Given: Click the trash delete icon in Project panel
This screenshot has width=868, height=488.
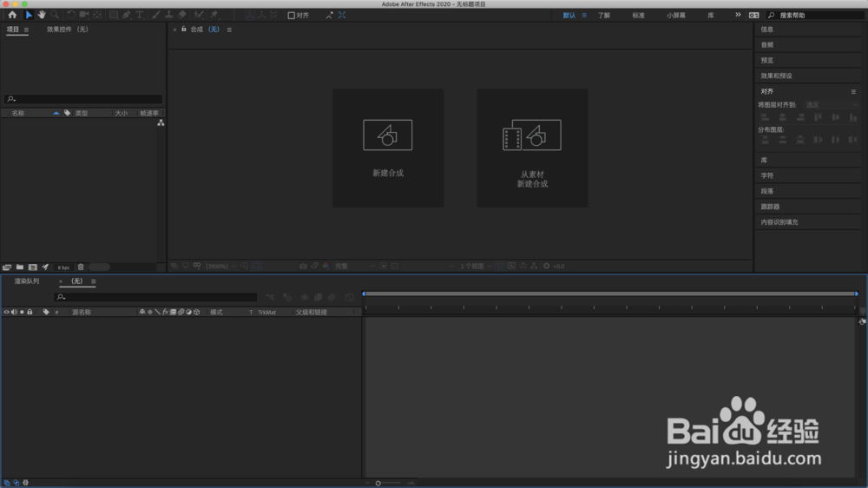Looking at the screenshot, I should click(x=81, y=267).
